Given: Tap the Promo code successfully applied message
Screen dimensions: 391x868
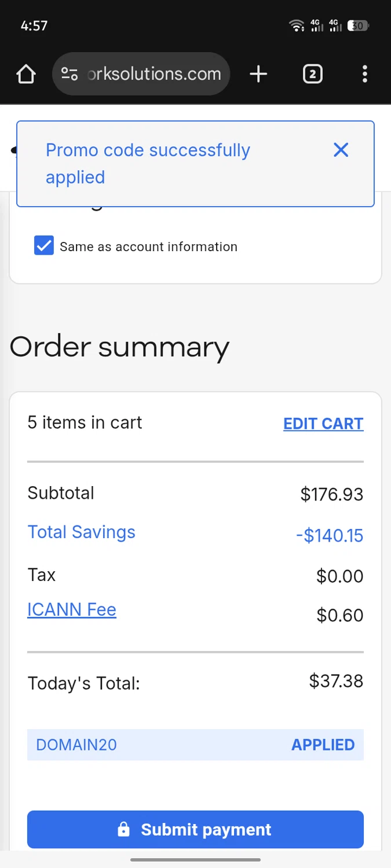Looking at the screenshot, I should coord(148,164).
